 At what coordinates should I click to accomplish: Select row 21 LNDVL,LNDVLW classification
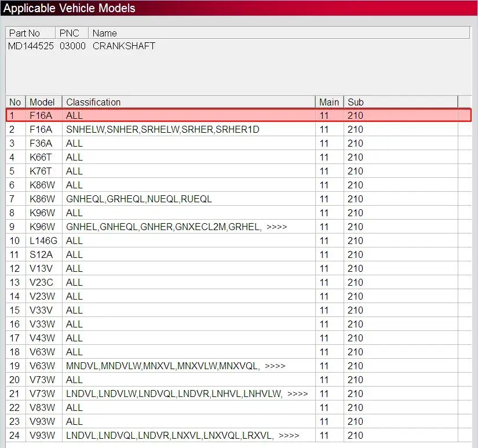pos(174,394)
